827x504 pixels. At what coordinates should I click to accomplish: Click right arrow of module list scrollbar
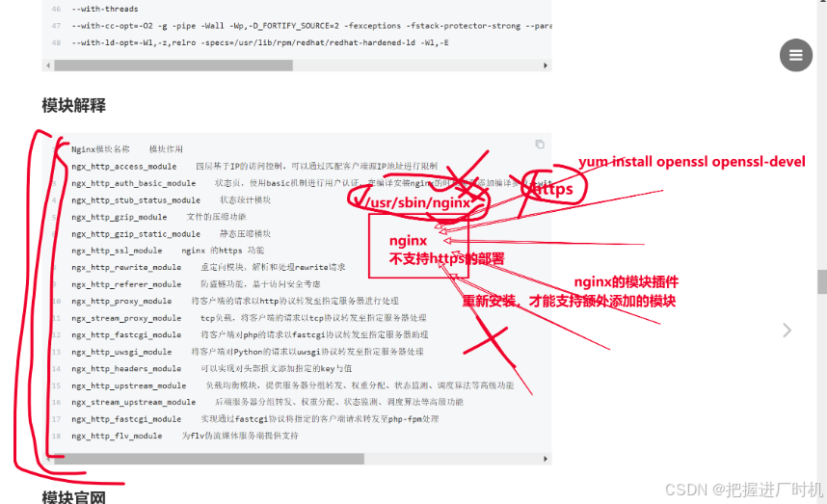click(x=546, y=459)
